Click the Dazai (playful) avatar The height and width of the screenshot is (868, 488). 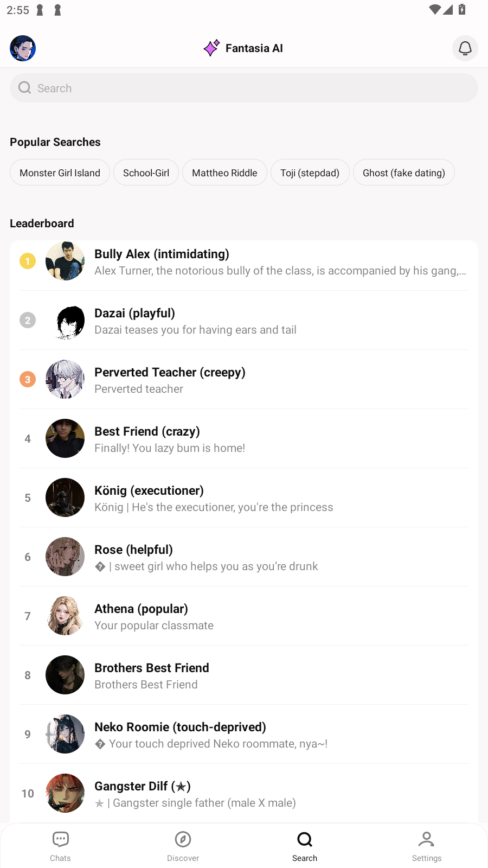coord(65,320)
